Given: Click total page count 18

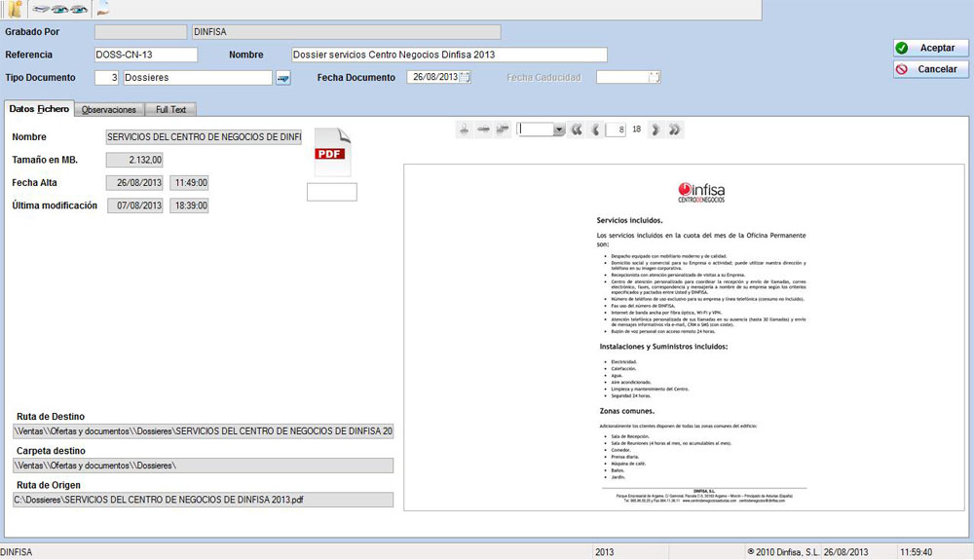Looking at the screenshot, I should pos(637,130).
